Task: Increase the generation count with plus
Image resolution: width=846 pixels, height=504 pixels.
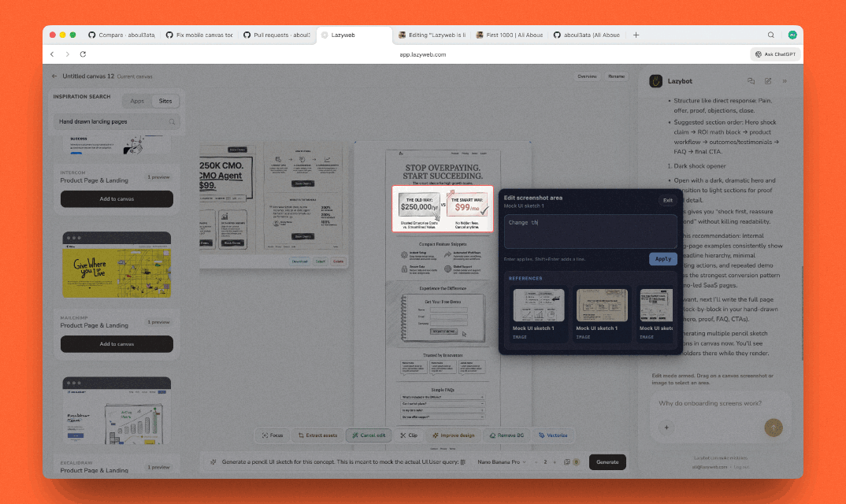Action: (555, 462)
